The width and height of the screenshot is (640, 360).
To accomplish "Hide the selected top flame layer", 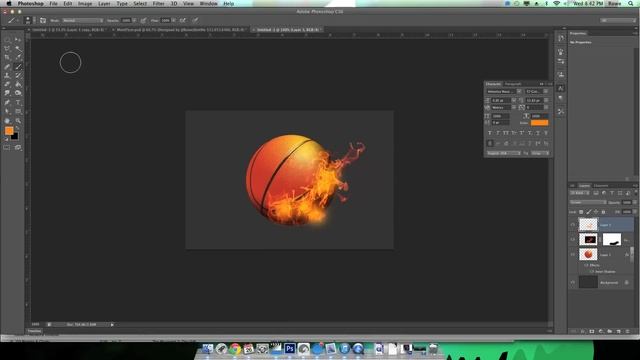I will coord(573,224).
